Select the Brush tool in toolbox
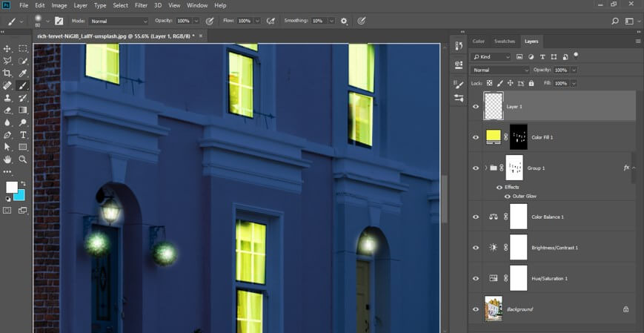This screenshot has width=644, height=333. pos(23,85)
